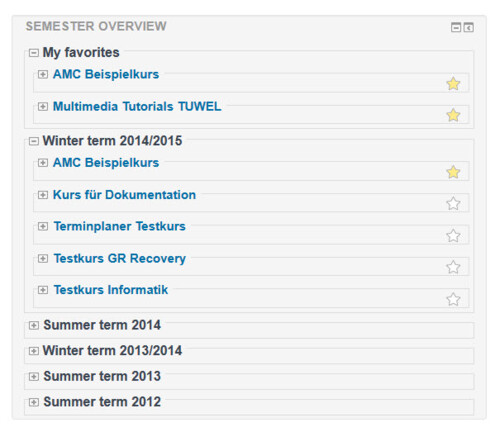500x432 pixels.
Task: Remove Multimedia Tutorials TUWEL favorite star
Action: (x=453, y=115)
